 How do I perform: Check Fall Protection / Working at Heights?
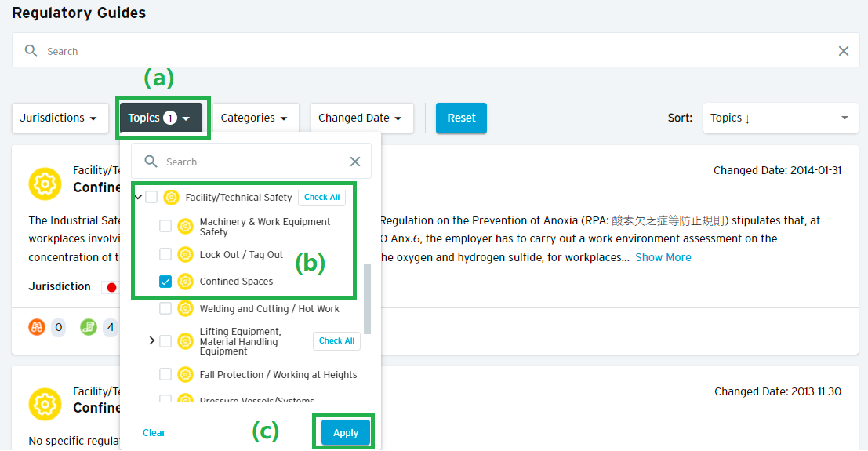[165, 375]
